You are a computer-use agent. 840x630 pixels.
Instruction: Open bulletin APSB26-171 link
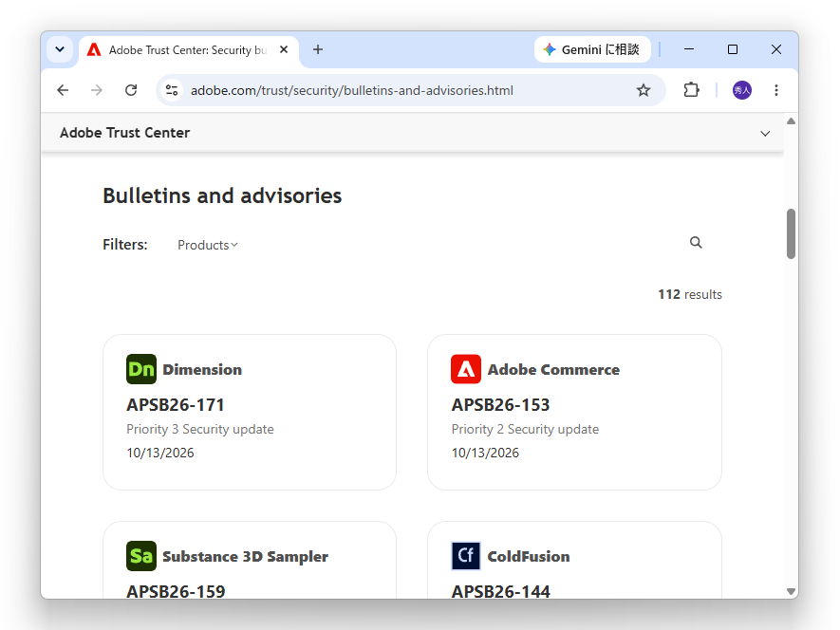coord(176,405)
